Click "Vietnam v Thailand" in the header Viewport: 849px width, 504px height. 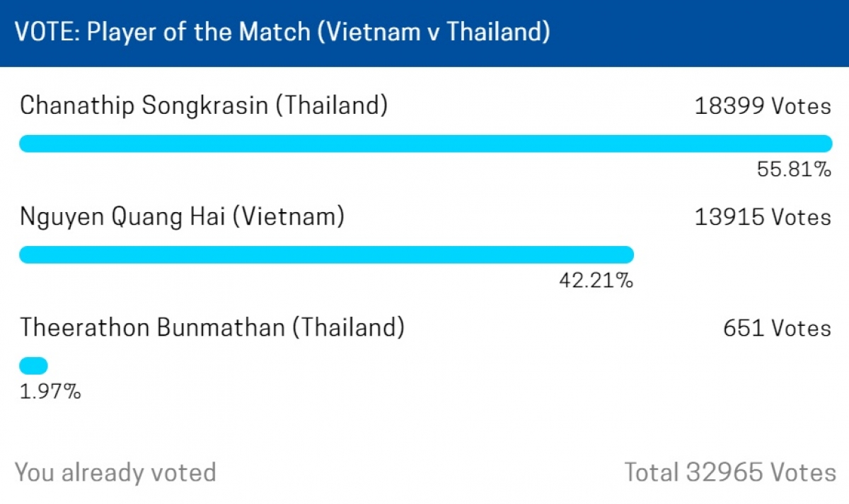pos(434,33)
